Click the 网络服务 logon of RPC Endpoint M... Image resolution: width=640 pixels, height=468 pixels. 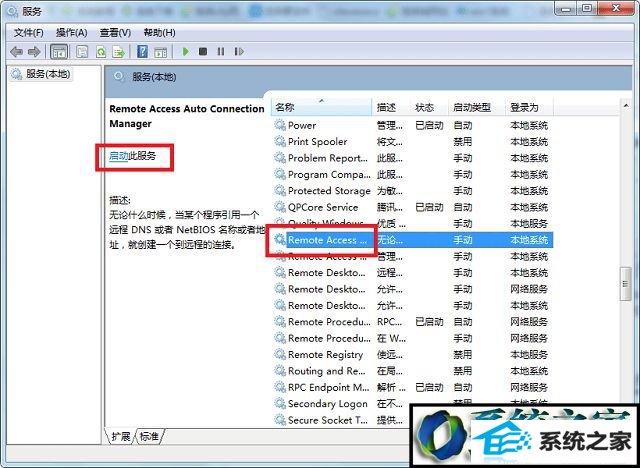529,387
